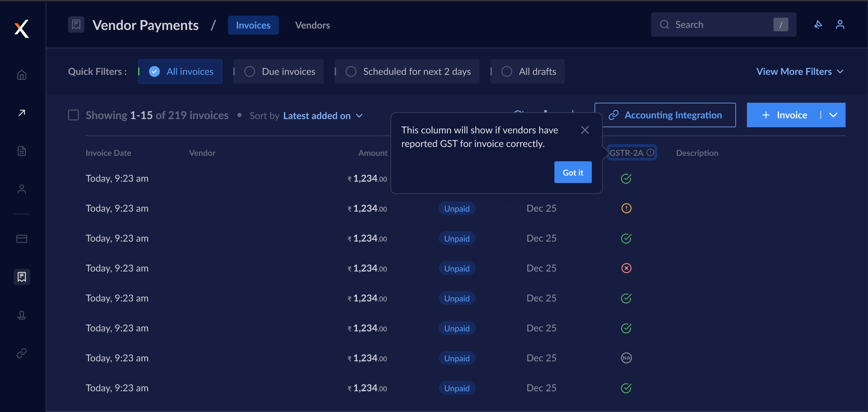Click the orange warning GST status icon
The image size is (868, 412).
[x=626, y=208]
